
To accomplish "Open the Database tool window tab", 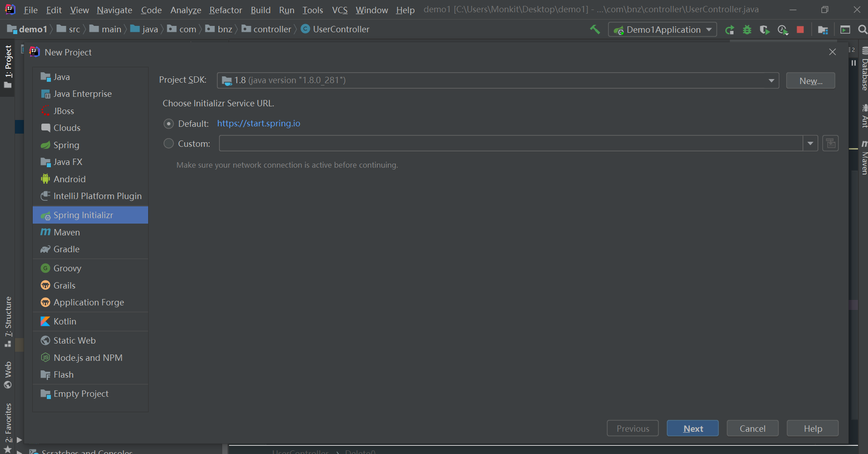I will point(864,69).
